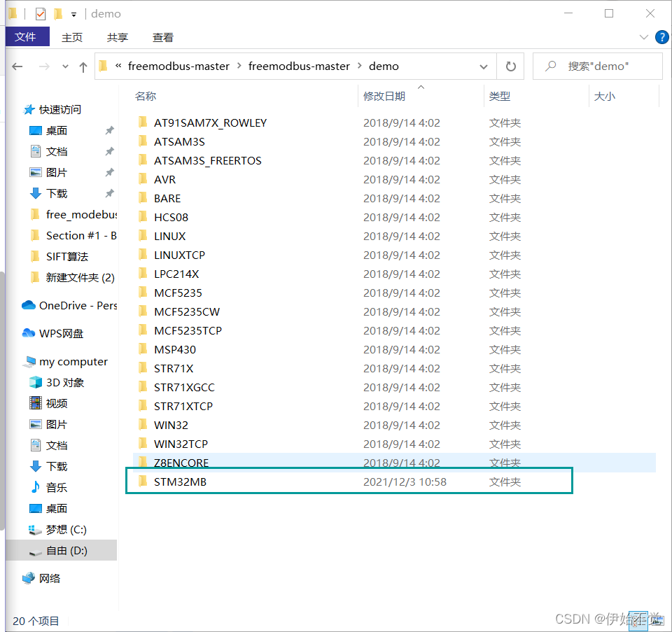This screenshot has height=632, width=672.
Task: Select the MCF5235CW folder
Action: [187, 311]
